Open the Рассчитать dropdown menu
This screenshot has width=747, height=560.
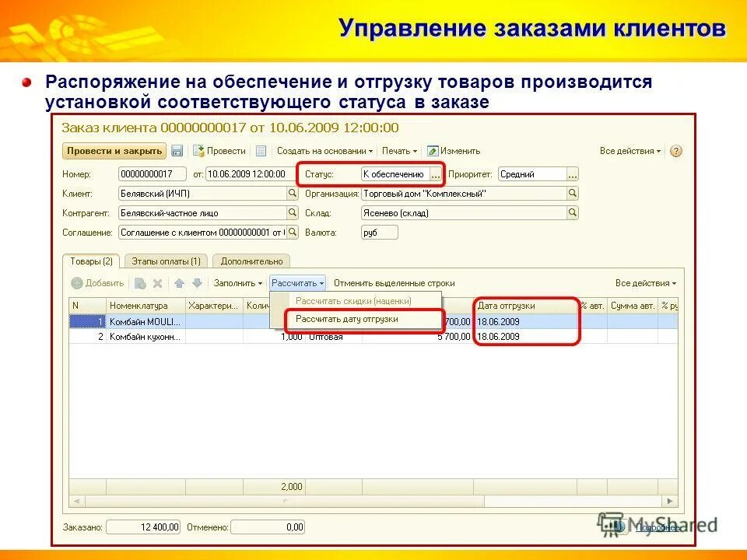(296, 283)
